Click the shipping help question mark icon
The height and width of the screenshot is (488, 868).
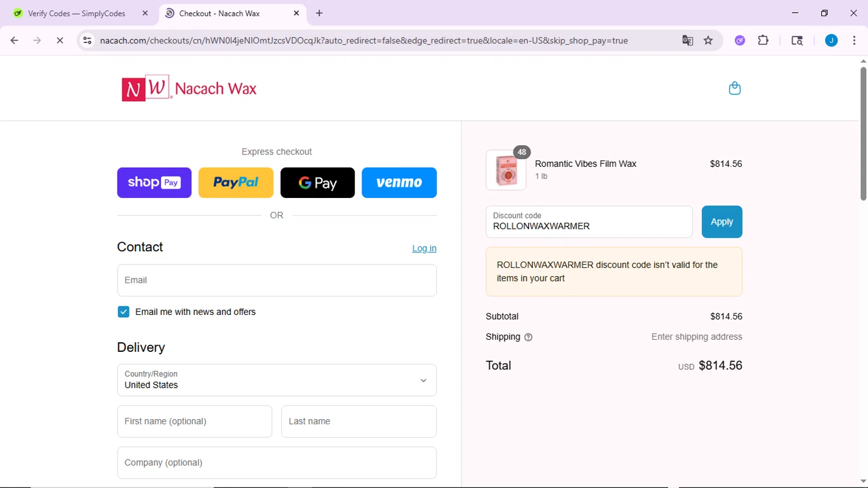click(x=528, y=337)
